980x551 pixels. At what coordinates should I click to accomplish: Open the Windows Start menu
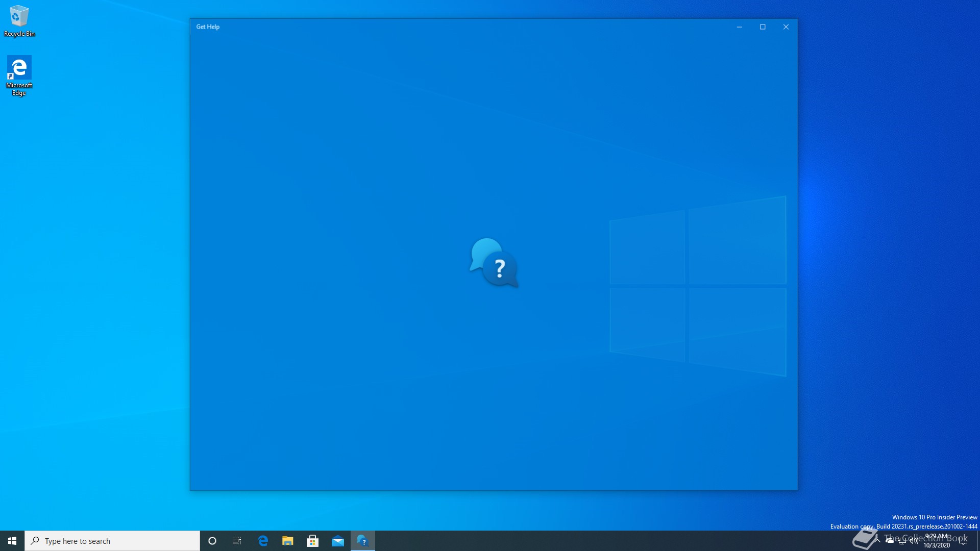[x=12, y=541]
